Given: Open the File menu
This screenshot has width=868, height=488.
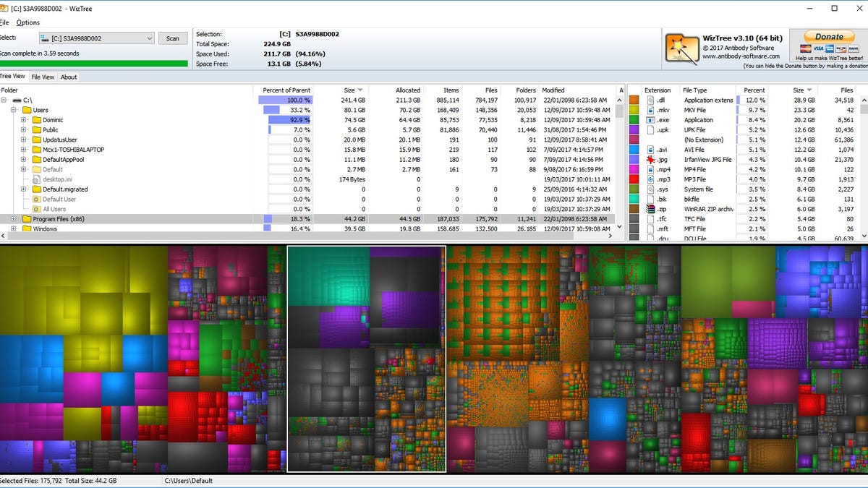Looking at the screenshot, I should point(4,22).
